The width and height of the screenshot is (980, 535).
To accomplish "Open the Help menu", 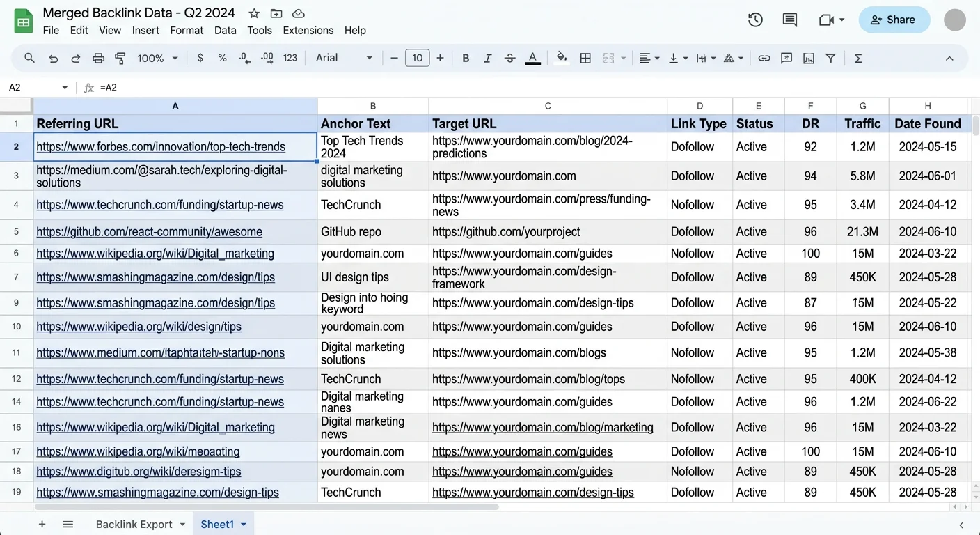I will click(x=355, y=31).
